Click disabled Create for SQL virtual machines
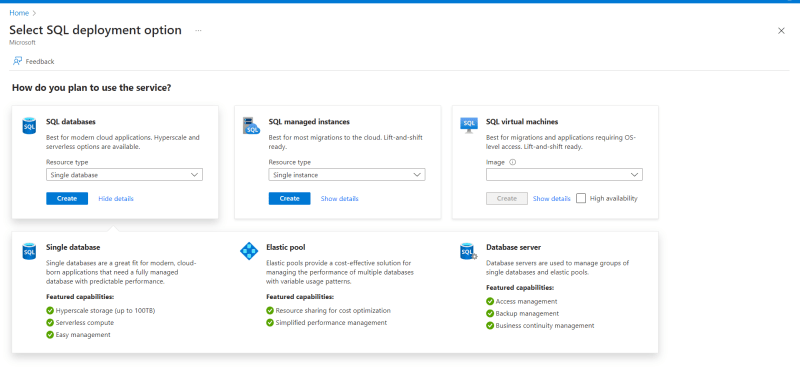The height and width of the screenshot is (372, 800). [507, 199]
